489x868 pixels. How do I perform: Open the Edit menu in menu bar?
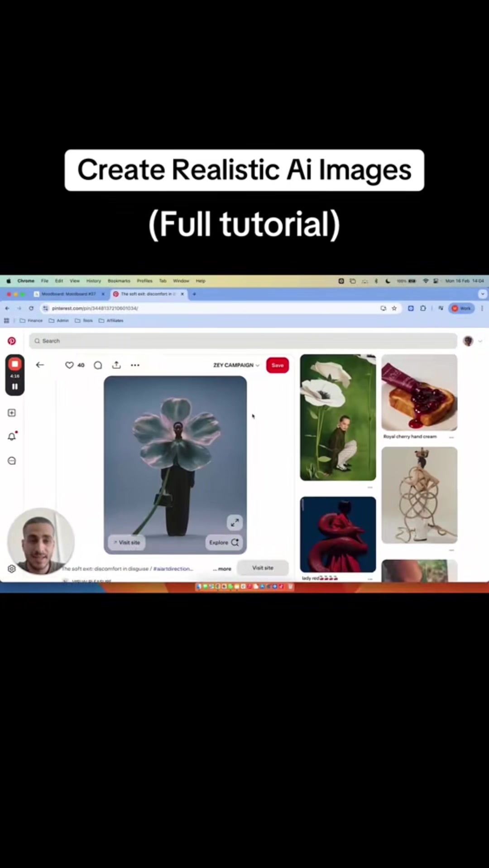(x=59, y=281)
